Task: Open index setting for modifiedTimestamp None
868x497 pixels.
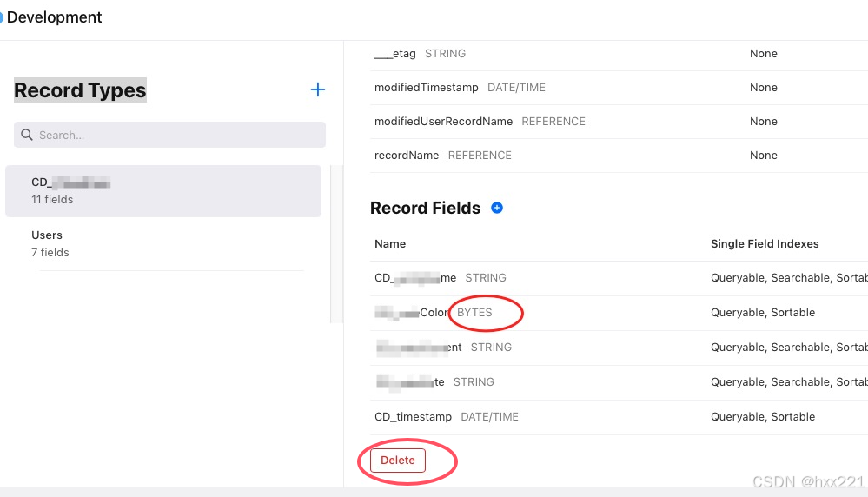Action: point(764,88)
